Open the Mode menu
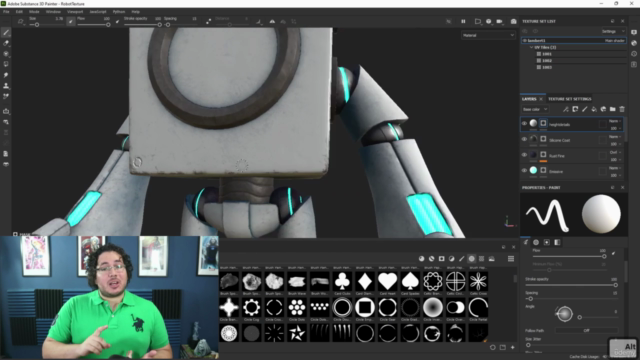The height and width of the screenshot is (360, 640). (34, 12)
